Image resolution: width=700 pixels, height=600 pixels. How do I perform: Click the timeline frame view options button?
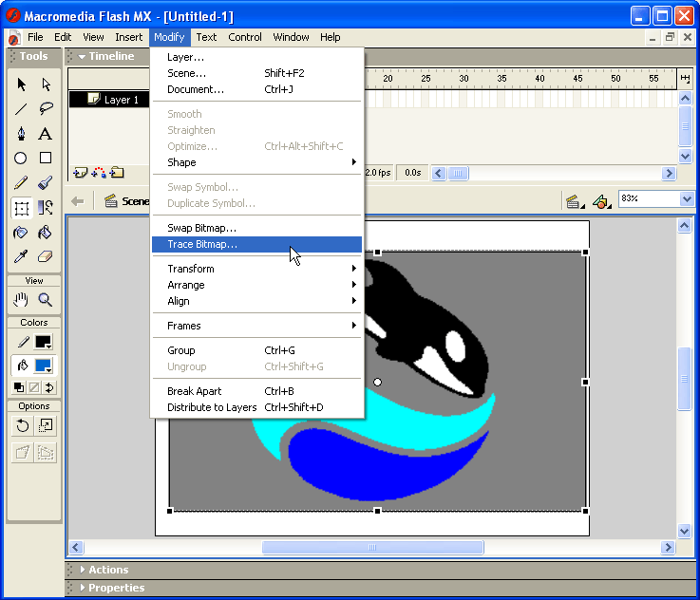coord(685,79)
